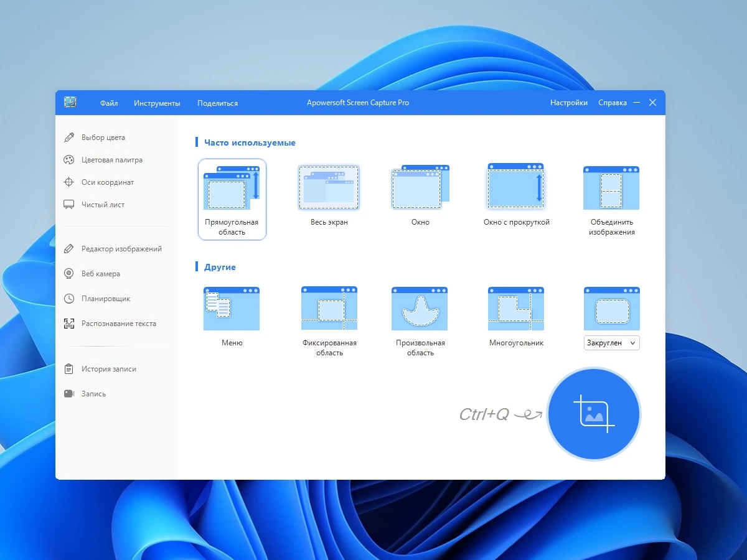This screenshot has width=747, height=560.
Task: Click the Весь экран caption
Action: 329,222
